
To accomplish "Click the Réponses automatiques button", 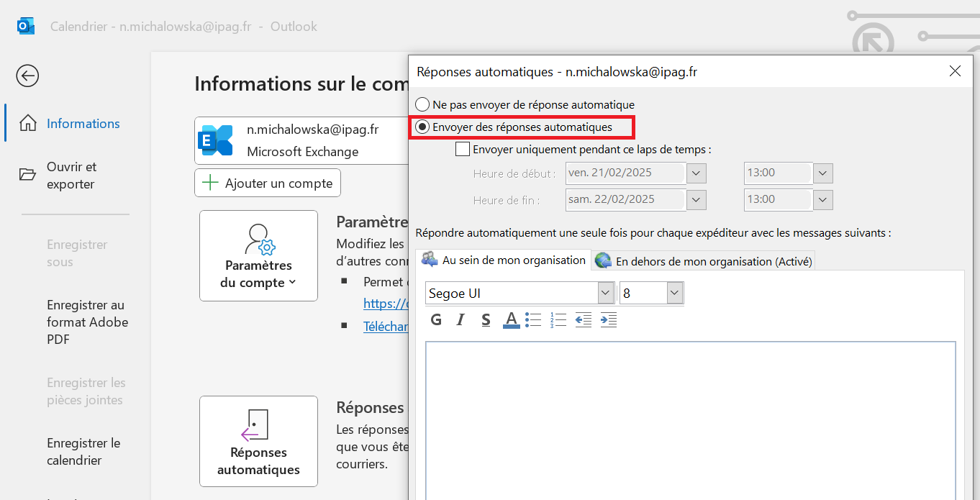I will pos(258,441).
